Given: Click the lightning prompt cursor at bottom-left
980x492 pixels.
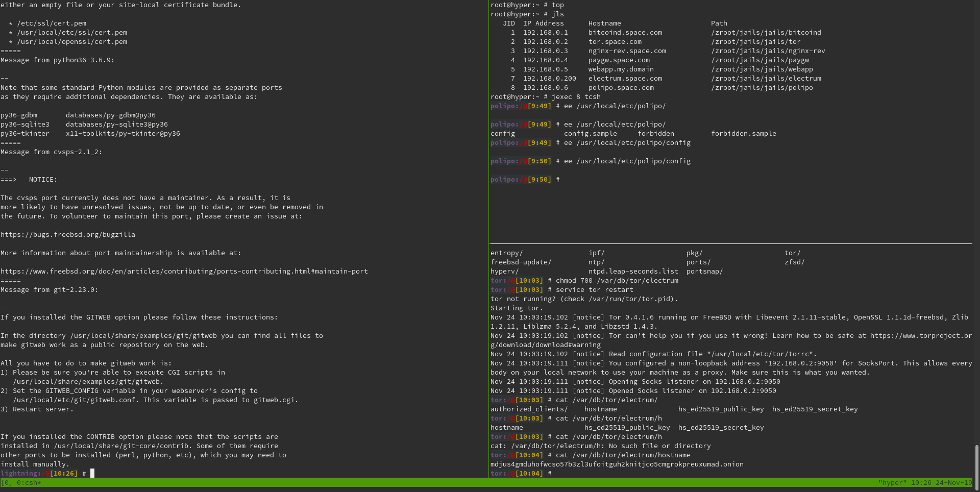Looking at the screenshot, I should click(92, 473).
